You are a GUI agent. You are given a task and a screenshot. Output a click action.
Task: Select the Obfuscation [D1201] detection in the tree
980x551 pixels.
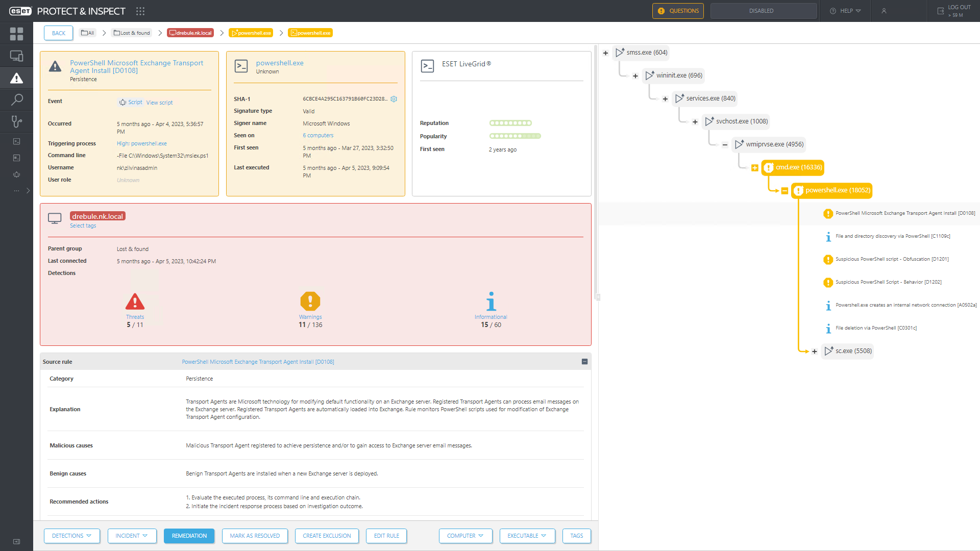(891, 259)
